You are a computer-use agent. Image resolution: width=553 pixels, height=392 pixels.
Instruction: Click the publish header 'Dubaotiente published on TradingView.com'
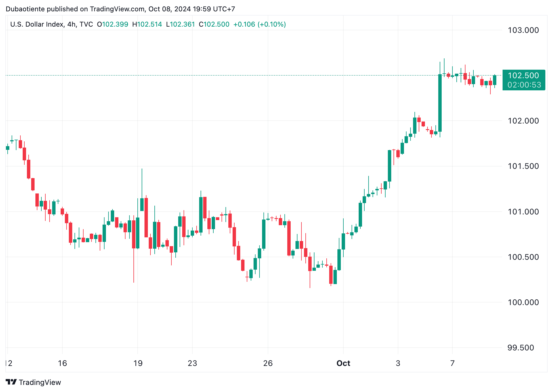tap(75, 9)
